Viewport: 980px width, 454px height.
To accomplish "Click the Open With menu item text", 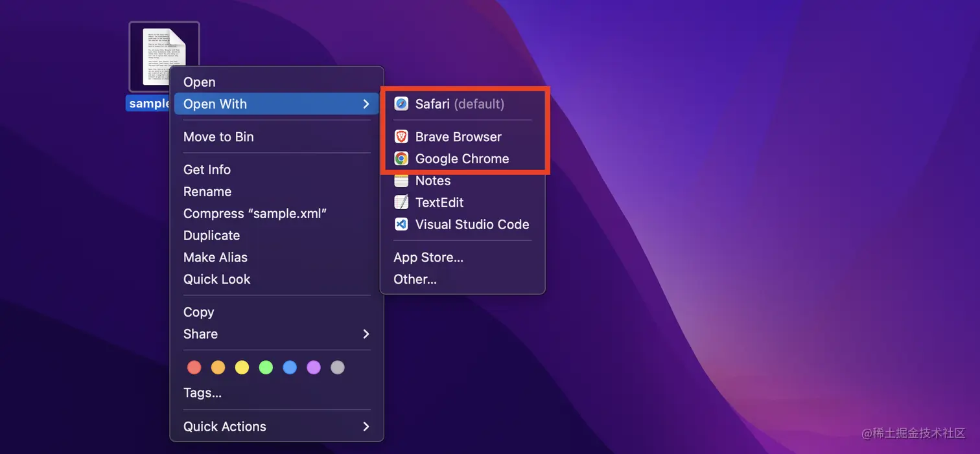I will coord(215,104).
